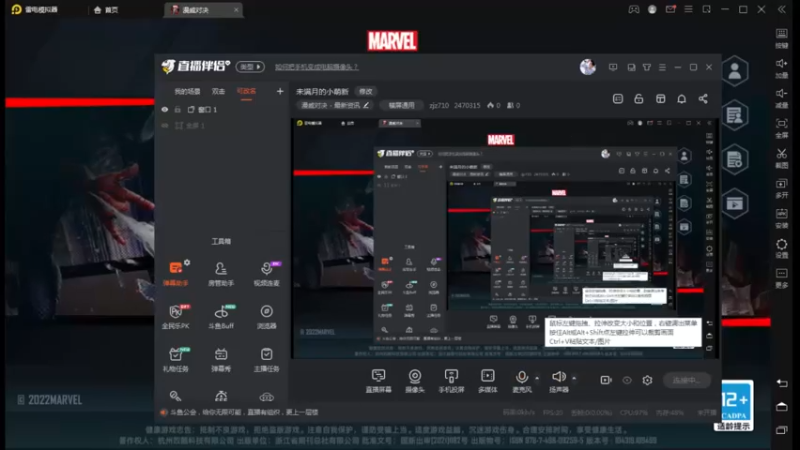
Task: Click the start streaming pill button
Action: [687, 380]
